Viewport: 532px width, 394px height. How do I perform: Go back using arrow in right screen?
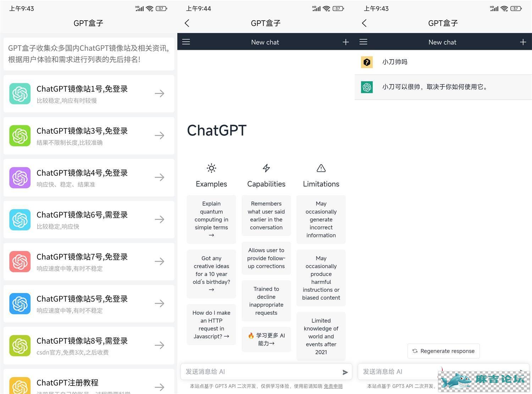[364, 23]
